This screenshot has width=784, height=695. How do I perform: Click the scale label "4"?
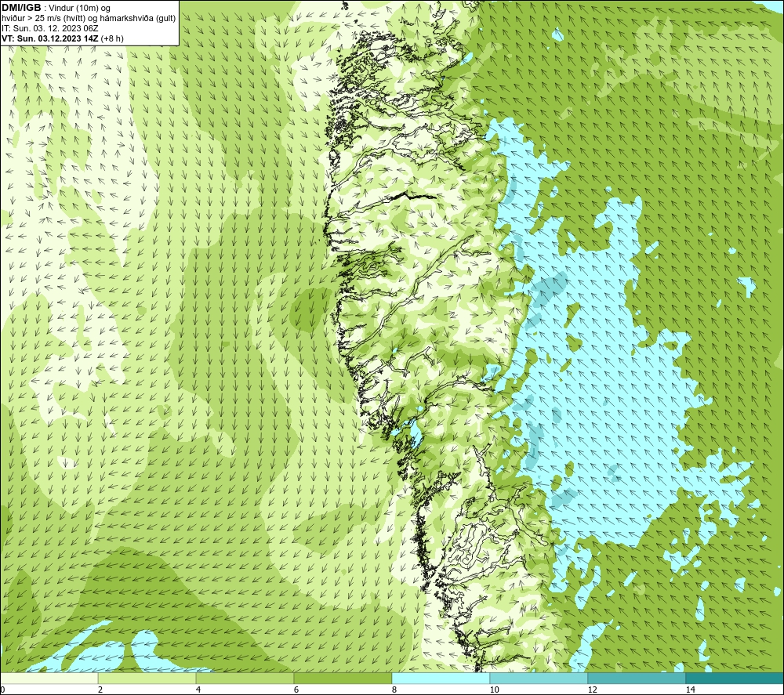point(198,690)
